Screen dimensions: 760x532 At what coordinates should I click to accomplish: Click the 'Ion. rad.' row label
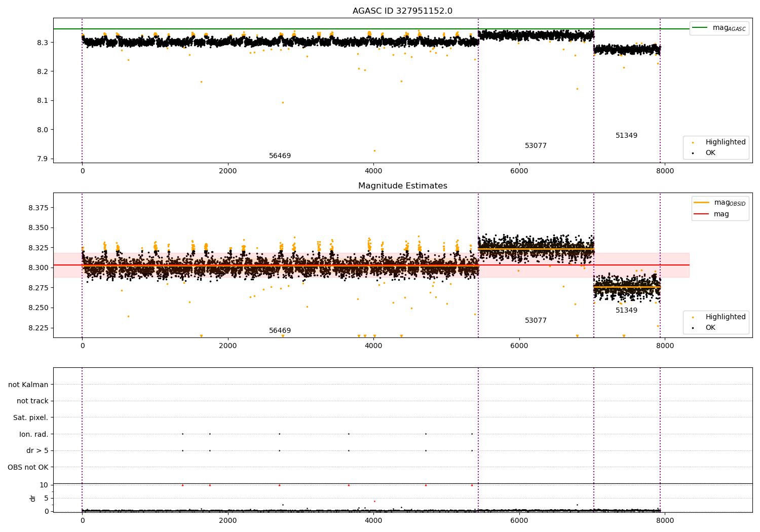(x=34, y=434)
